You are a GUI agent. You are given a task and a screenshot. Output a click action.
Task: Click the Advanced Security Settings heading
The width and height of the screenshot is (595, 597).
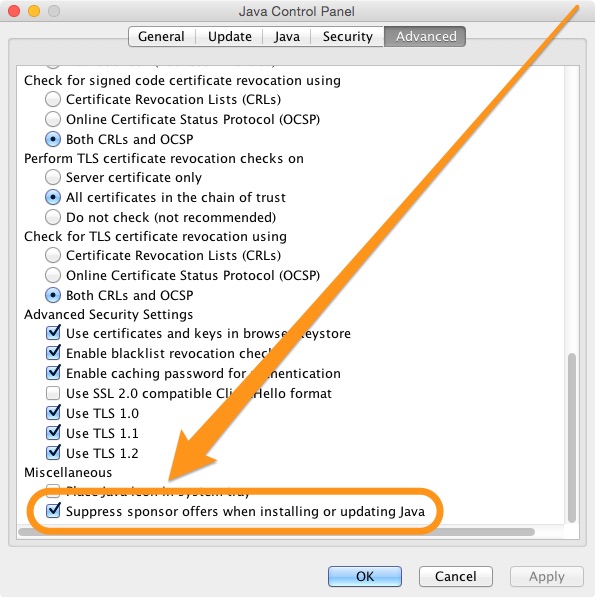click(108, 314)
